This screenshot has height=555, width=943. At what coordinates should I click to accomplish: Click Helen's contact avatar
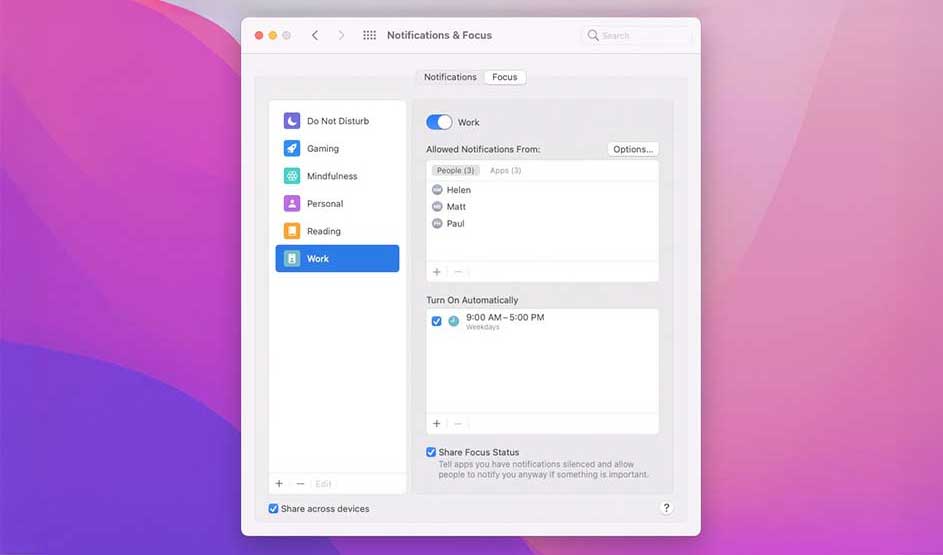(437, 190)
